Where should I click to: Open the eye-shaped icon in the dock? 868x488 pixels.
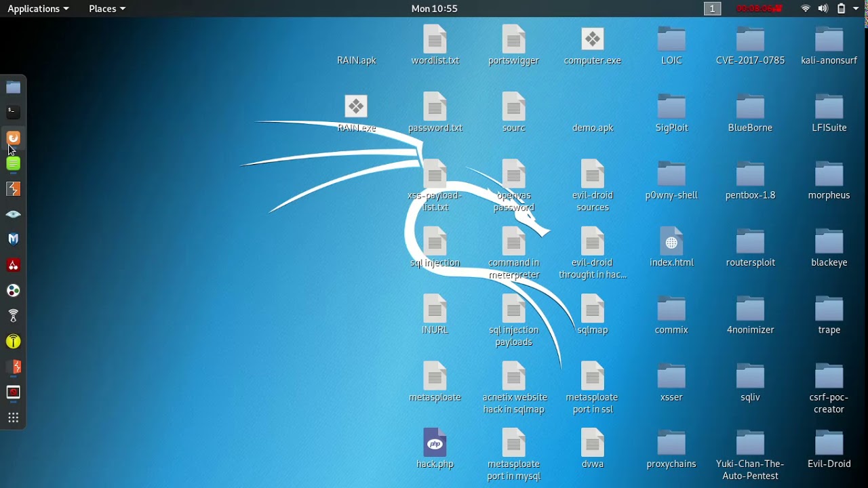pyautogui.click(x=14, y=214)
